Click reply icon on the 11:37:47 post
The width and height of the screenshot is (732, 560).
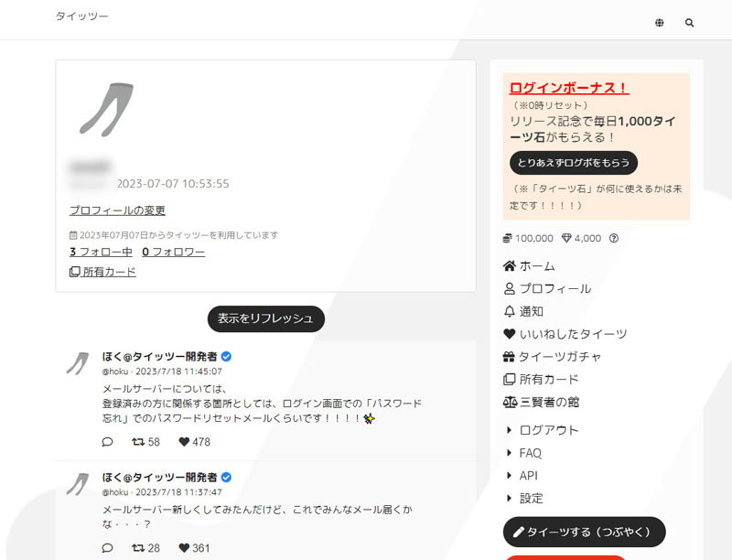click(108, 548)
